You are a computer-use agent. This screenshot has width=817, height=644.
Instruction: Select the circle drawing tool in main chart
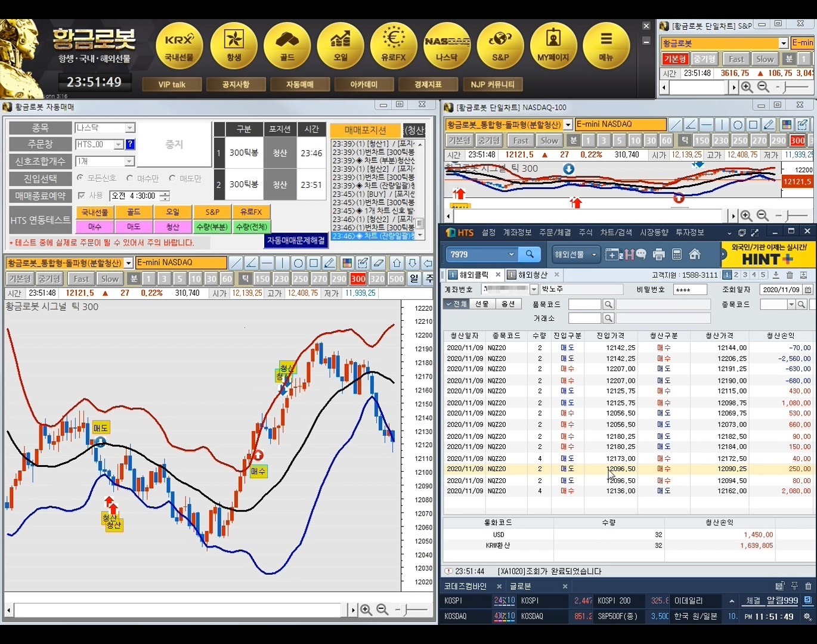(298, 263)
